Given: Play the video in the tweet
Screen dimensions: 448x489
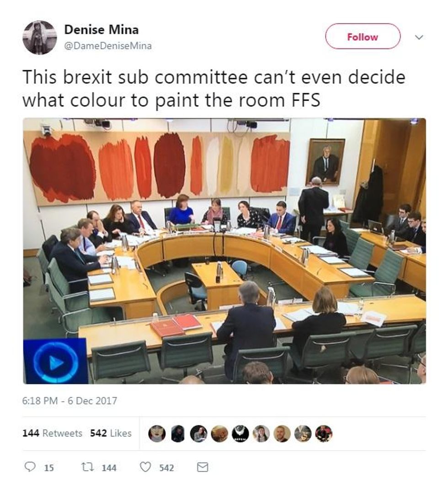Looking at the screenshot, I should click(x=55, y=362).
